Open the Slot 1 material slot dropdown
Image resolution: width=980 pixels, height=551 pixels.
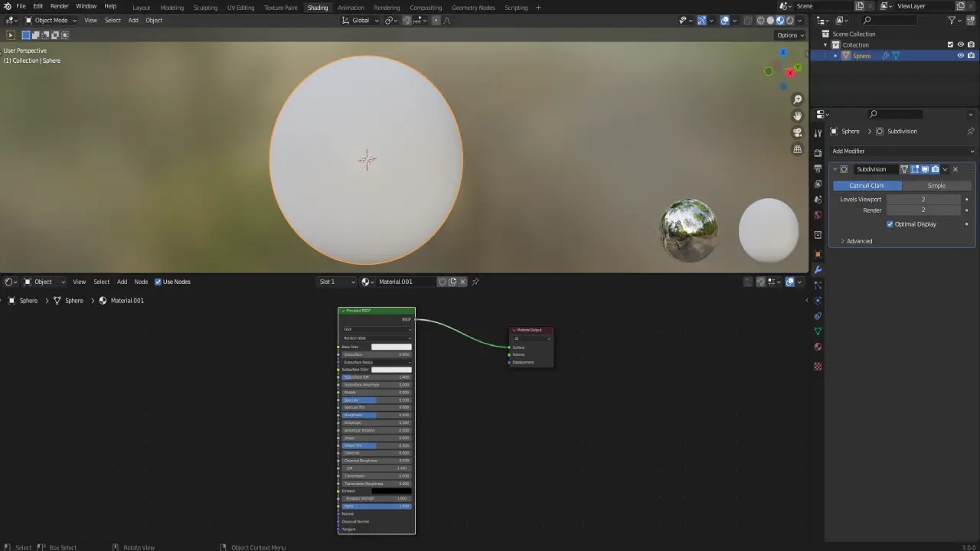click(x=337, y=282)
